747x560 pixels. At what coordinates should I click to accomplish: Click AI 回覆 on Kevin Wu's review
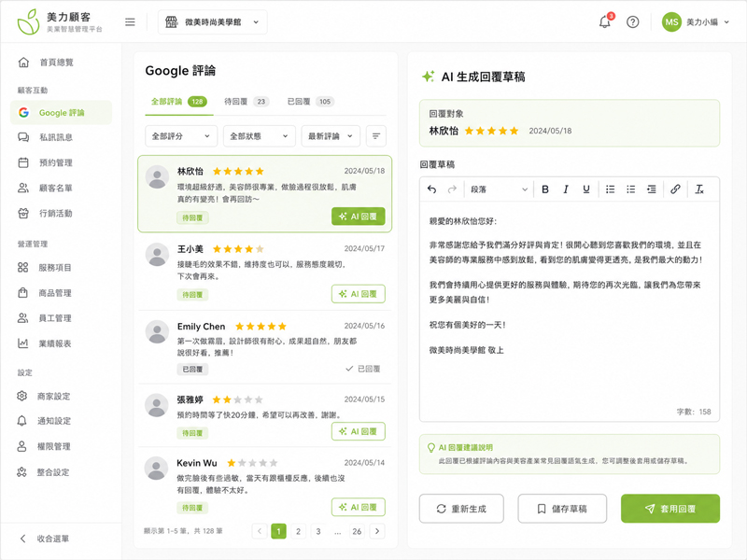click(359, 507)
